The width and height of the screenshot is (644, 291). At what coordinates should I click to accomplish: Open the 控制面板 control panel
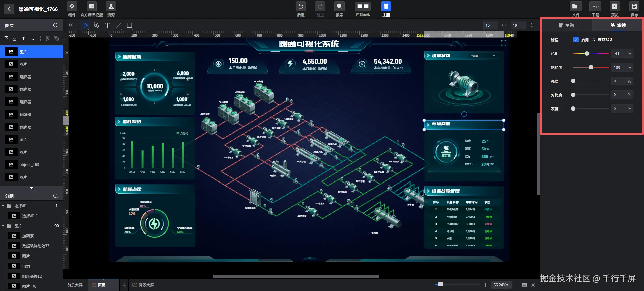pyautogui.click(x=363, y=9)
